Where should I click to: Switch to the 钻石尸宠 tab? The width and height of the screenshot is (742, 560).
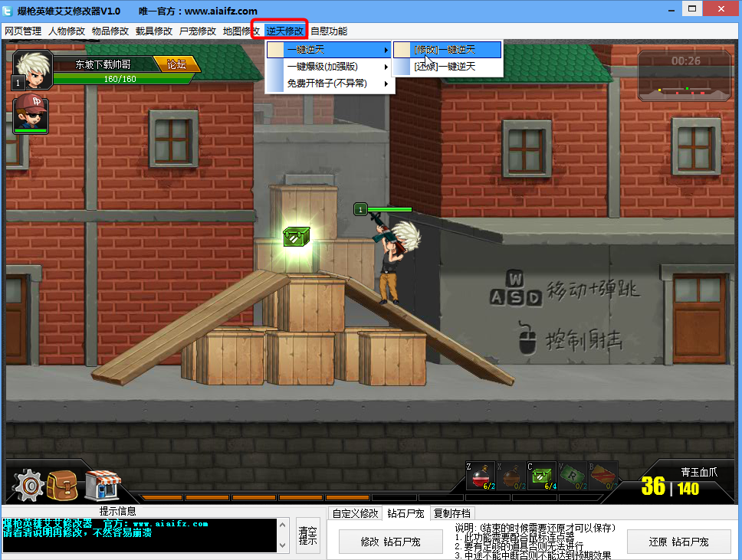point(405,513)
